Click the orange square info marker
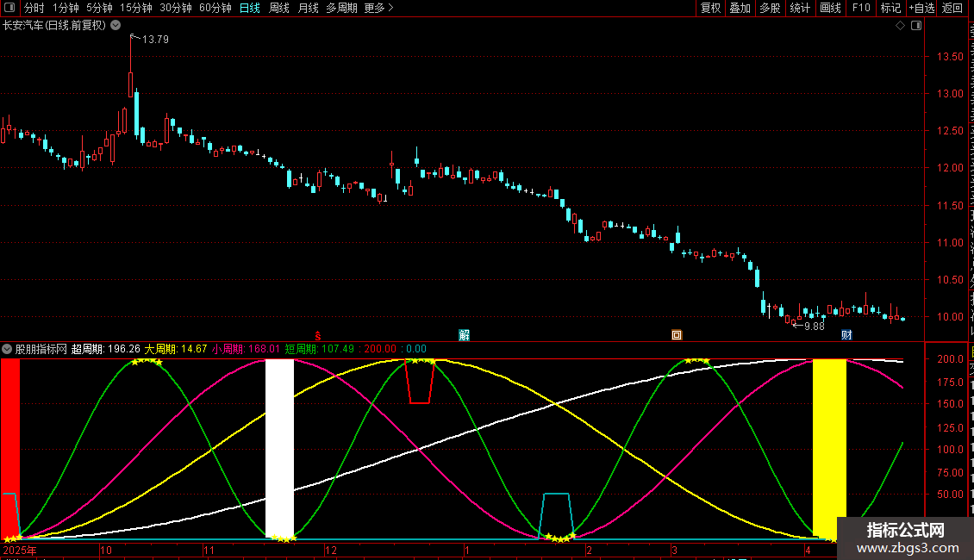This screenshot has width=974, height=560. point(677,335)
